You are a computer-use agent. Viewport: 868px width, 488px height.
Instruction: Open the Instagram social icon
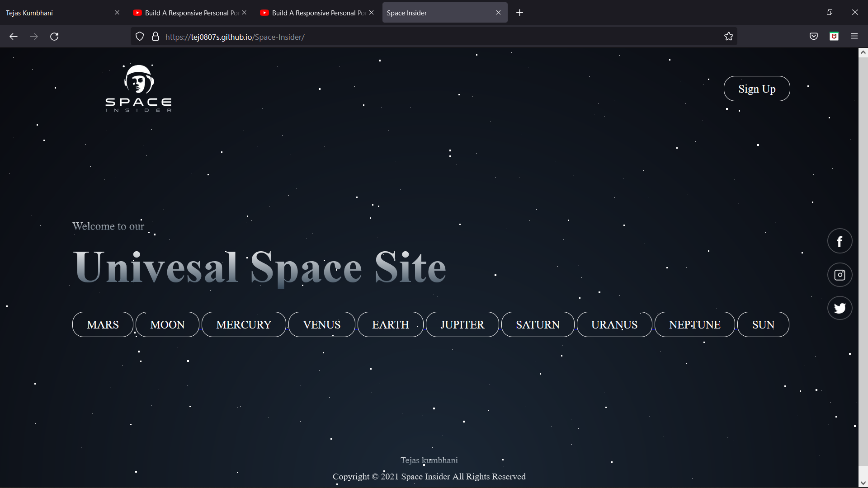coord(840,275)
